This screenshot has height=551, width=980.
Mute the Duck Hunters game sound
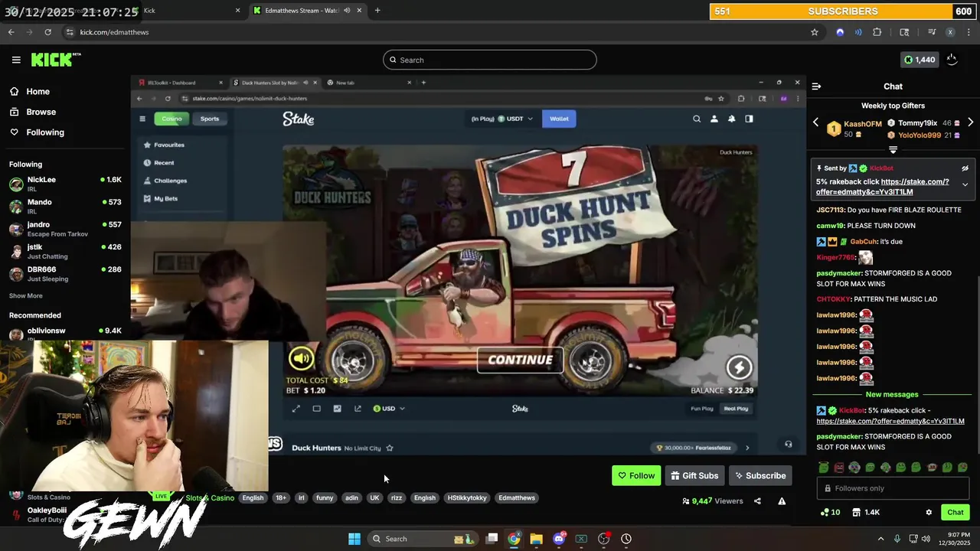coord(302,358)
